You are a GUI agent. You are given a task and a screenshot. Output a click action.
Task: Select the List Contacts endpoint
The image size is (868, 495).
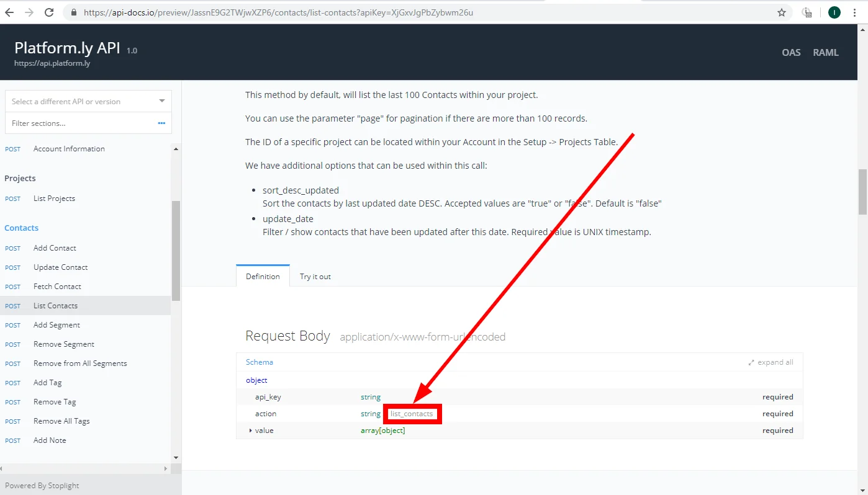tap(85, 306)
